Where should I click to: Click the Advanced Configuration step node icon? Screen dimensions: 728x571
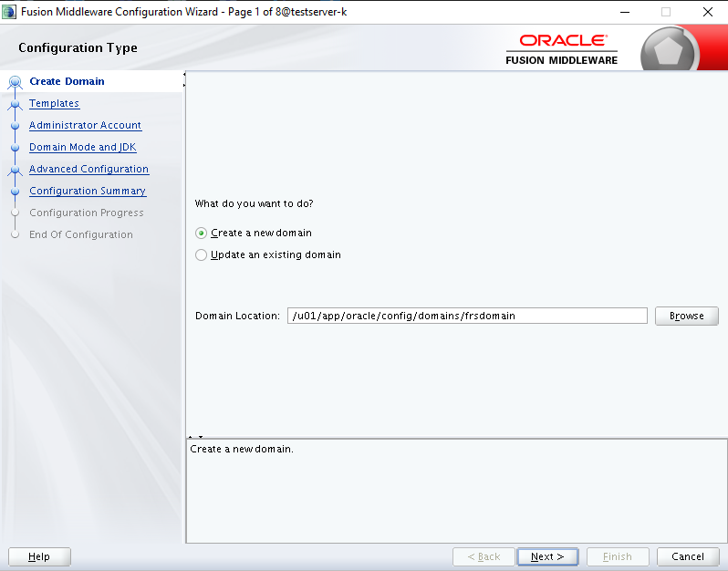point(15,170)
